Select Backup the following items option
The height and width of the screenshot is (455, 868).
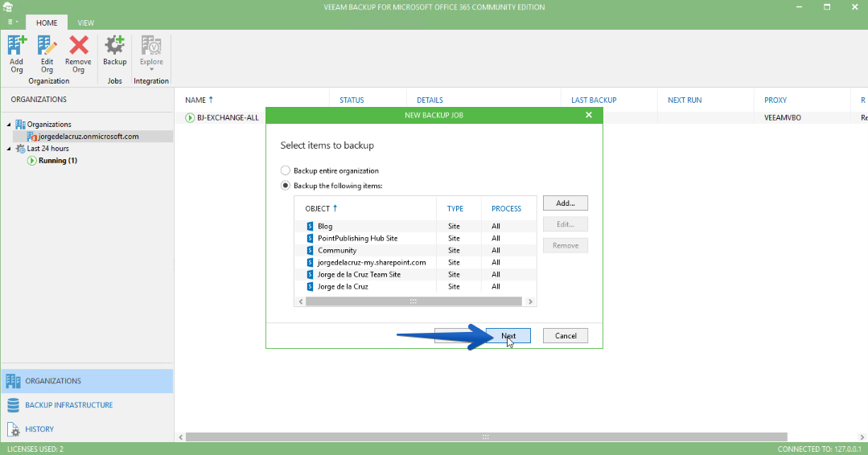tap(285, 186)
